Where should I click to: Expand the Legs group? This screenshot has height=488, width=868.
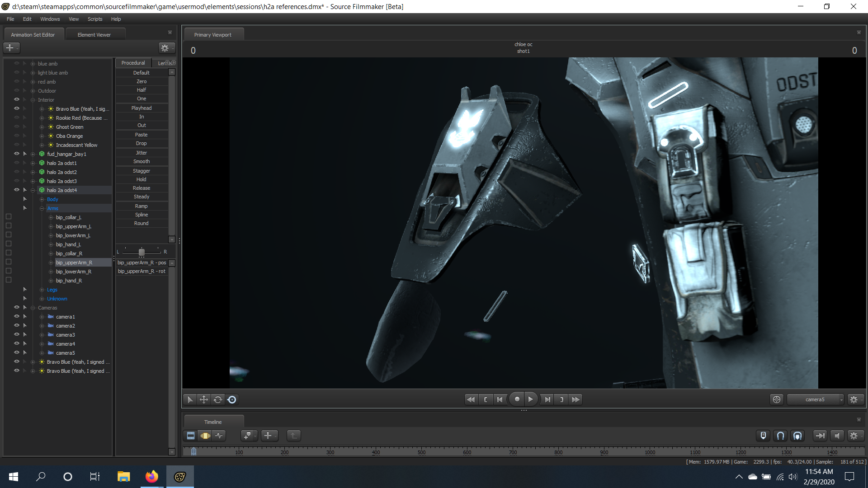[42, 290]
